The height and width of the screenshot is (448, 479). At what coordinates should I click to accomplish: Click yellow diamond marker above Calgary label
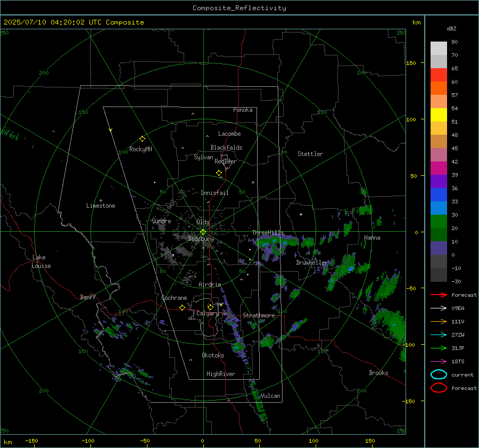(210, 307)
